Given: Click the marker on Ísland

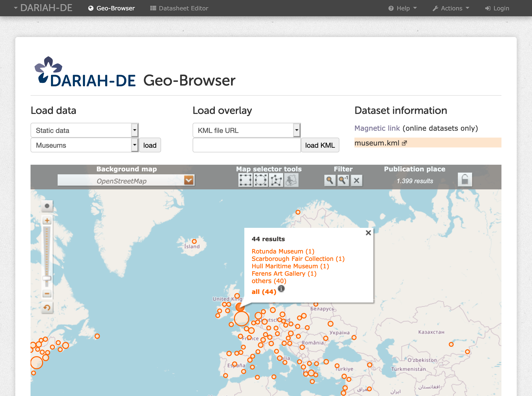Looking at the screenshot, I should [x=194, y=241].
